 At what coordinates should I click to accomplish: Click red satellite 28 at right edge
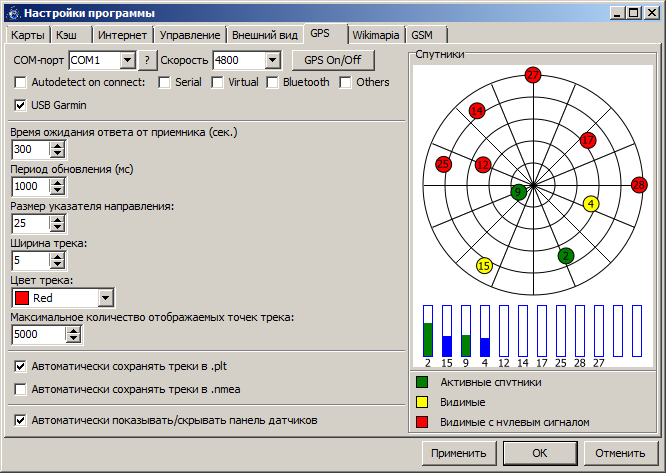pyautogui.click(x=640, y=185)
